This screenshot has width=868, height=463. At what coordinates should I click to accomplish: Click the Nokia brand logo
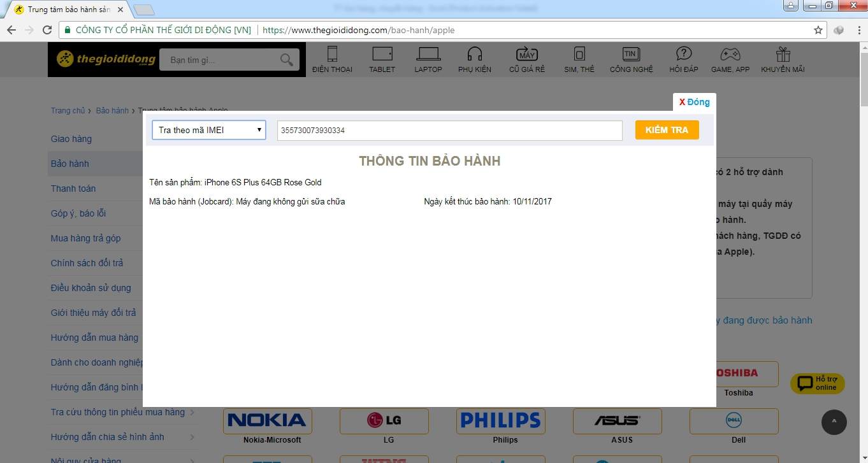(x=268, y=421)
